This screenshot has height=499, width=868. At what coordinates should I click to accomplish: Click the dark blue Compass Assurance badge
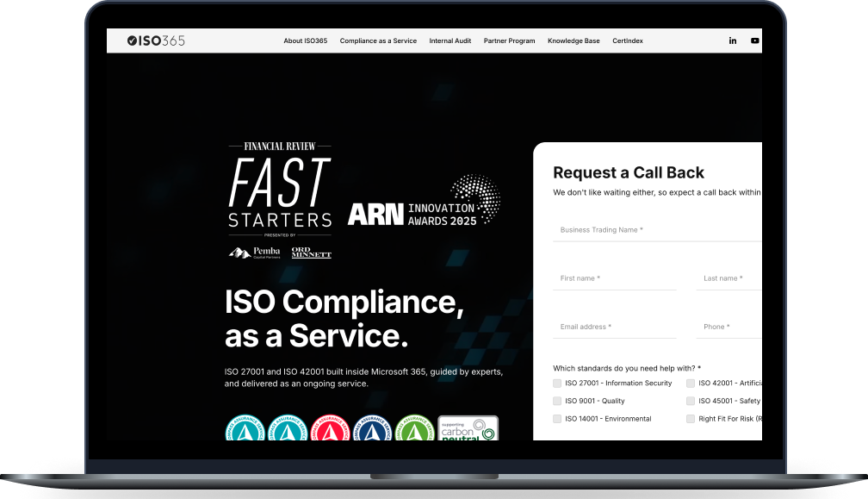[x=373, y=427]
